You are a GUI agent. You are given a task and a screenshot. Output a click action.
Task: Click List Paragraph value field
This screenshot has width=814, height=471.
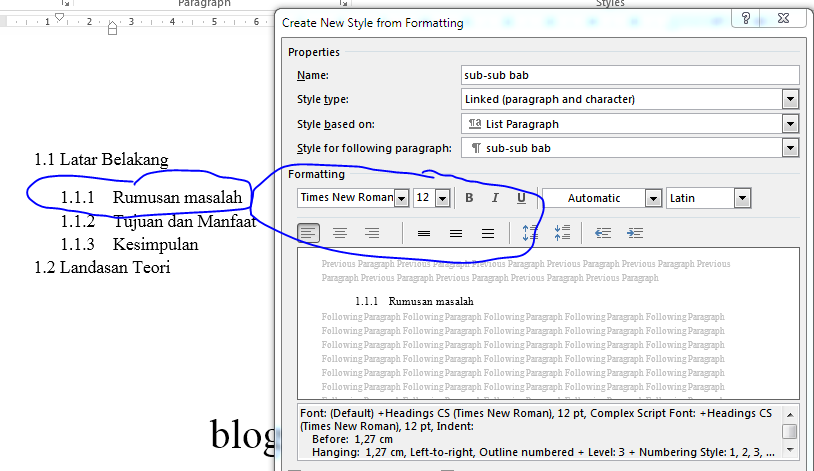point(622,124)
